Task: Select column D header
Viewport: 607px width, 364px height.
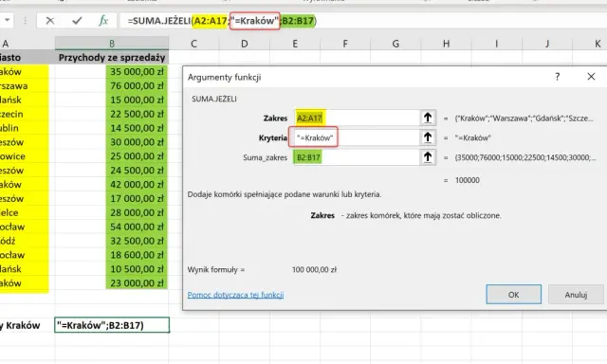Action: click(245, 44)
